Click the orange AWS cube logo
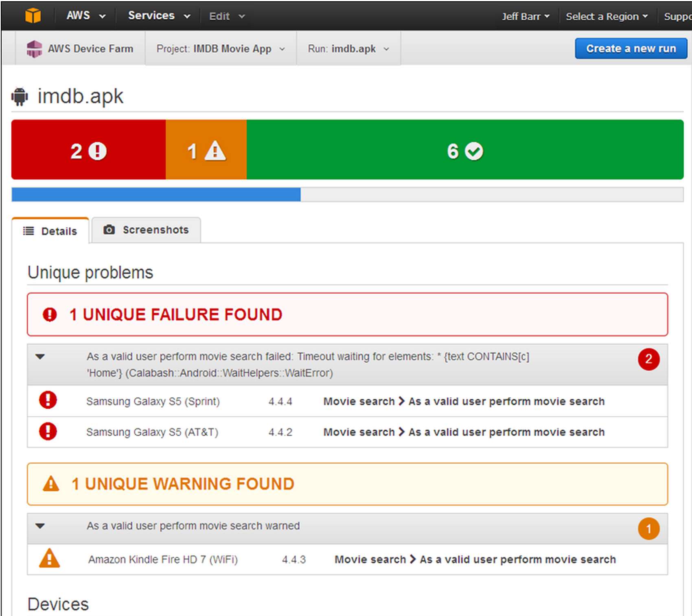The width and height of the screenshot is (692, 616). click(33, 16)
